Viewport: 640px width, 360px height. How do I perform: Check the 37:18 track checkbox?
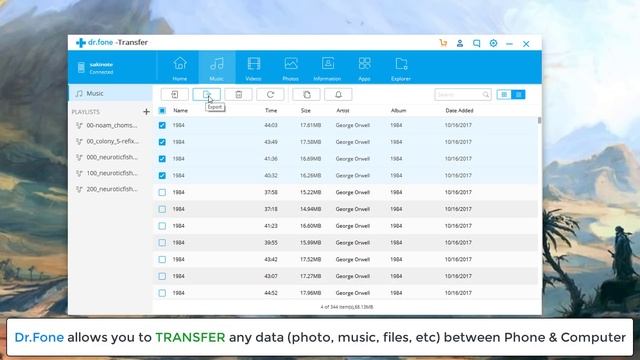click(162, 209)
